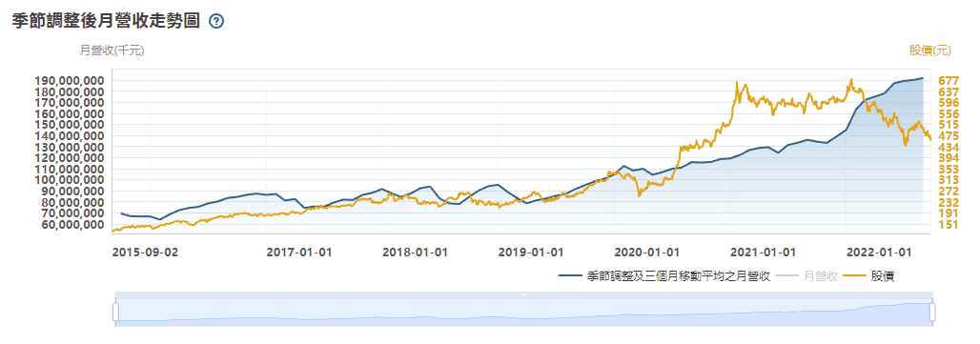Click the 2015-09-02 start date label

point(144,253)
